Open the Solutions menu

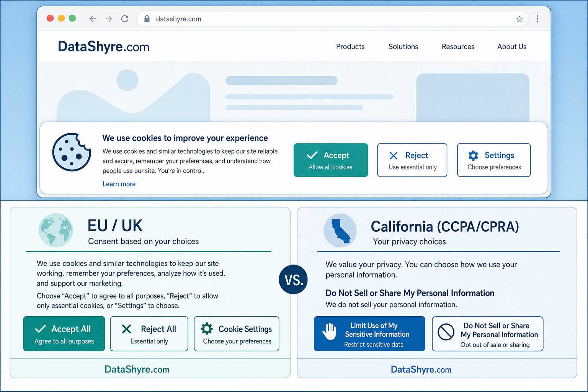pyautogui.click(x=403, y=47)
